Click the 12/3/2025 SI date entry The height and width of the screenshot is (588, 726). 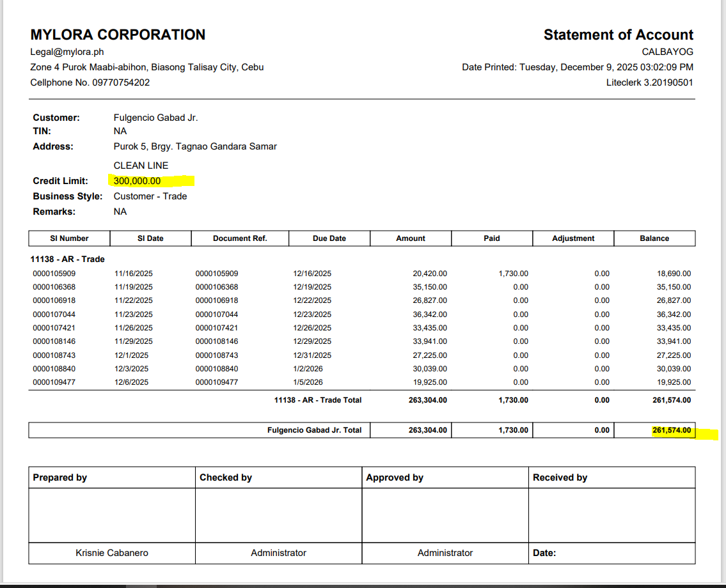[132, 369]
